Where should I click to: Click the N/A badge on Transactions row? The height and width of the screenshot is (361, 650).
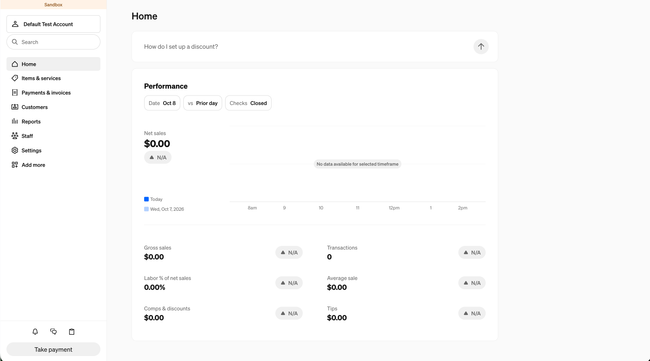click(x=472, y=252)
